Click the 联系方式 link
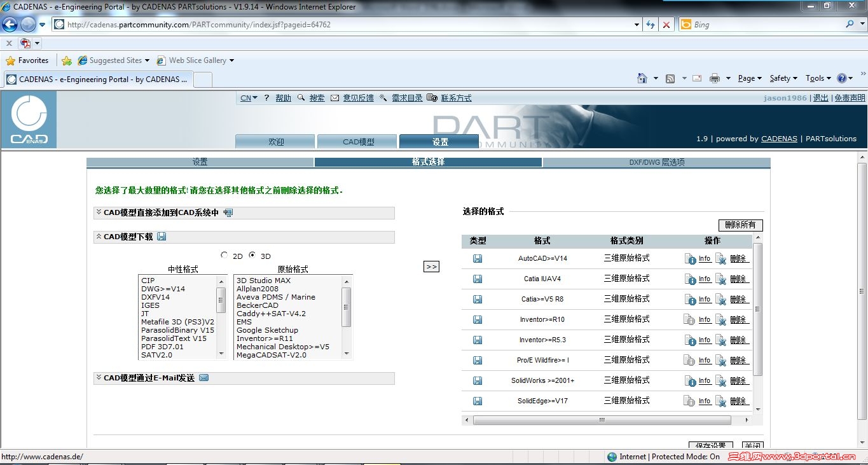Screen dimensions: 868x465 click(x=457, y=98)
